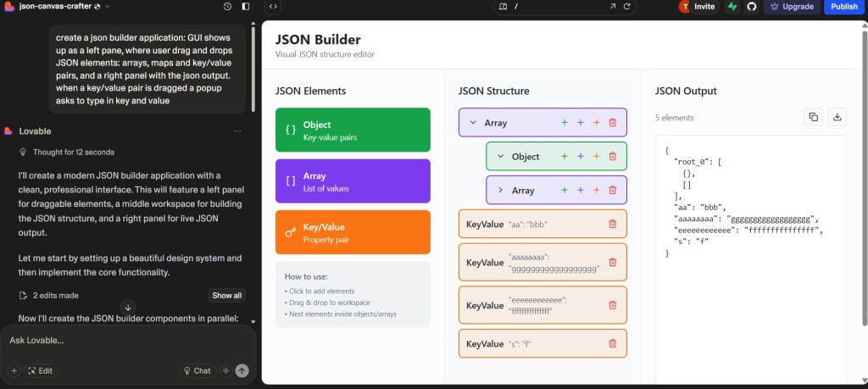Click purple plus on the top-level Array row
This screenshot has height=389, width=868.
pyautogui.click(x=580, y=123)
